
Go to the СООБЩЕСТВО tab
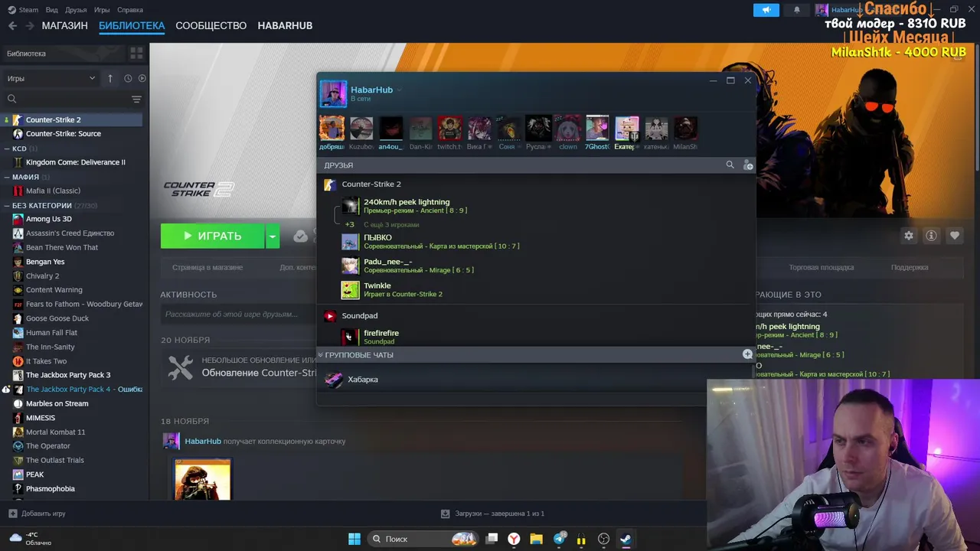(x=211, y=25)
